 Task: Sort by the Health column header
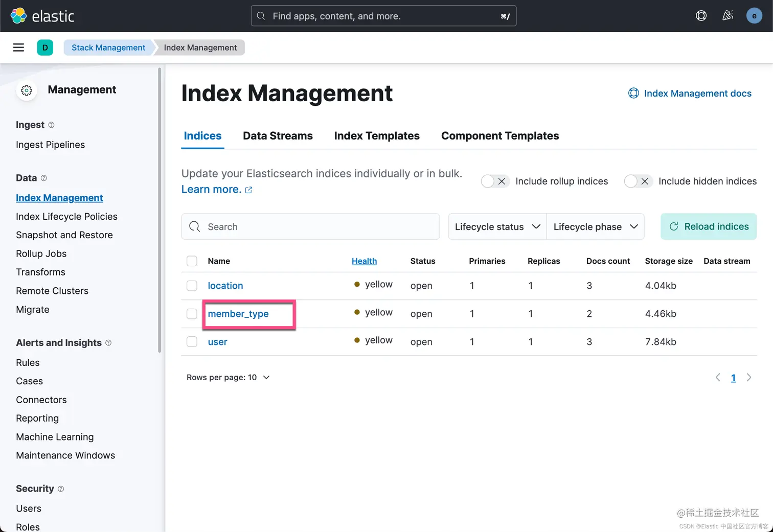coord(364,261)
